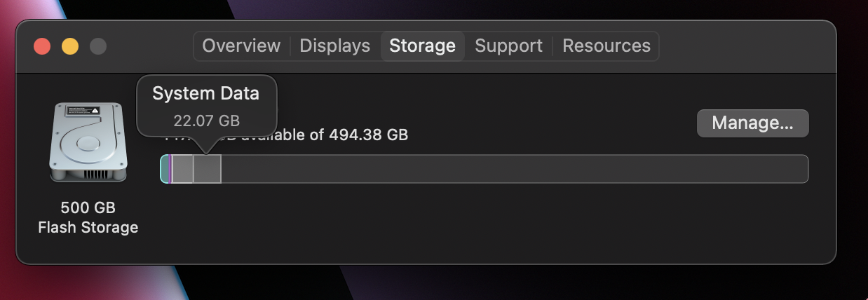Click the light gray segment after purple

point(182,170)
